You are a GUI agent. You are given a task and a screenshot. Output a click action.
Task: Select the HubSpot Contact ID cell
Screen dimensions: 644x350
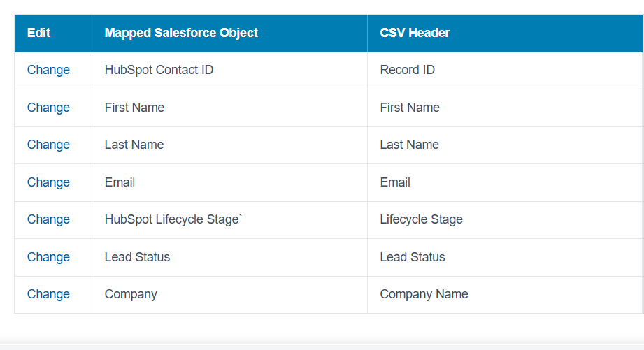pos(159,70)
